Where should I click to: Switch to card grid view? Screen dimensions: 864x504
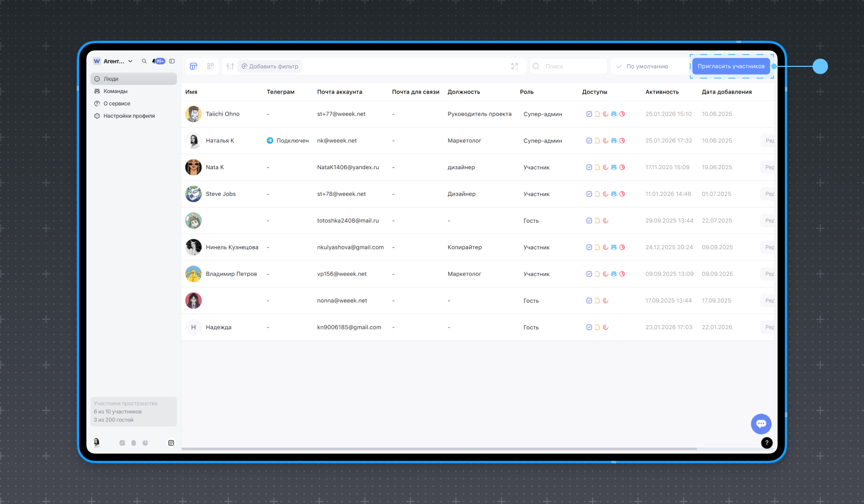pos(210,66)
